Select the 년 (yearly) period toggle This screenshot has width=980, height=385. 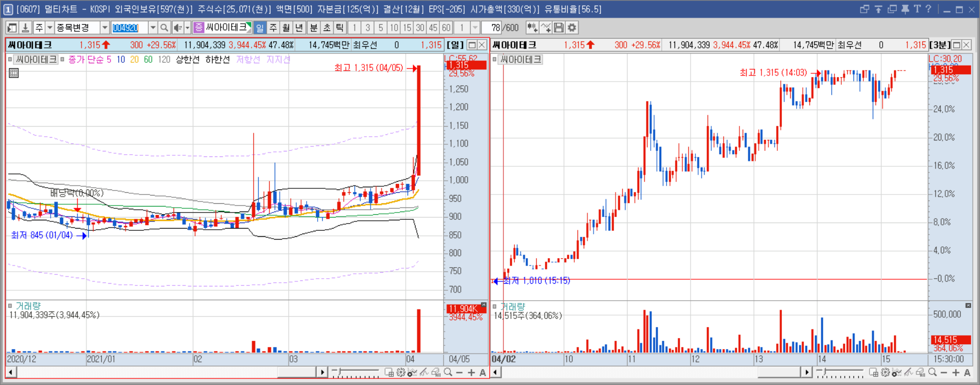coord(300,28)
